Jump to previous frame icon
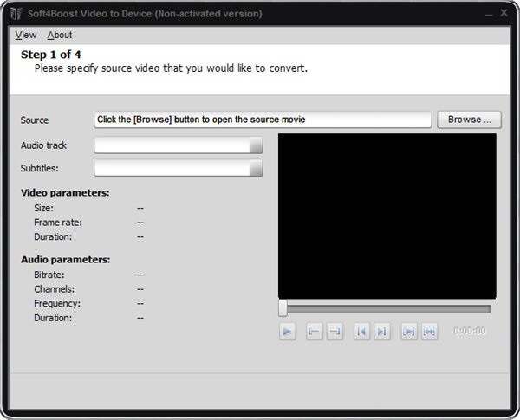The height and width of the screenshot is (420, 520). tap(361, 331)
